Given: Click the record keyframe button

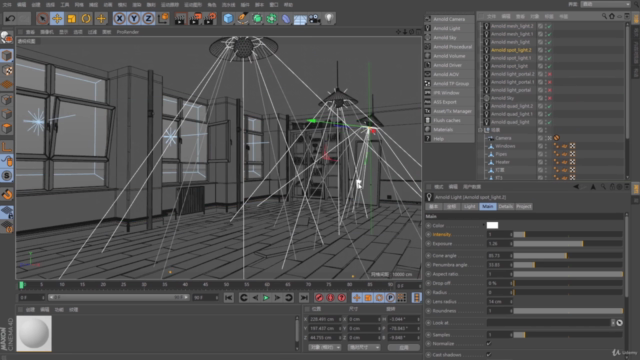Looking at the screenshot, I should tap(319, 298).
